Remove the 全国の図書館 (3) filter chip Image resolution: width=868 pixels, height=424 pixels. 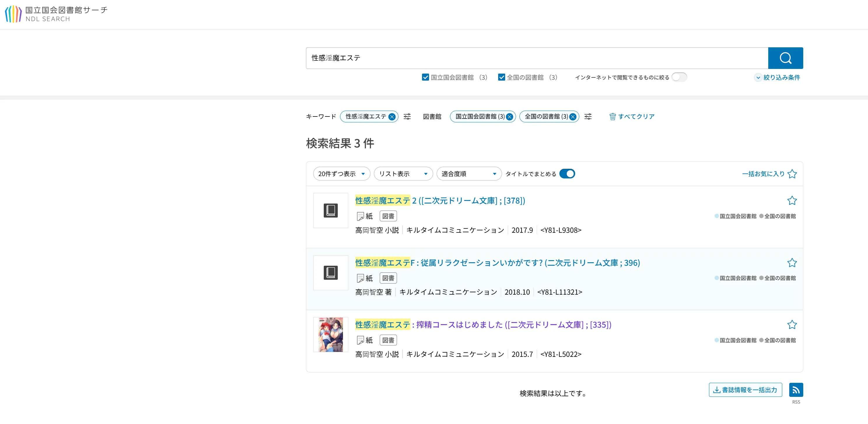pos(573,117)
